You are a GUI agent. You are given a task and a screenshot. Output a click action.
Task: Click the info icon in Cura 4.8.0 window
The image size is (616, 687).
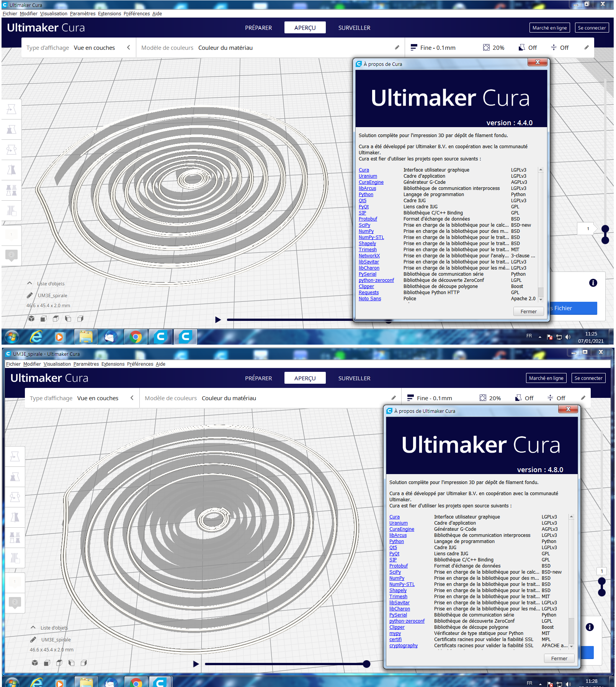pyautogui.click(x=590, y=627)
